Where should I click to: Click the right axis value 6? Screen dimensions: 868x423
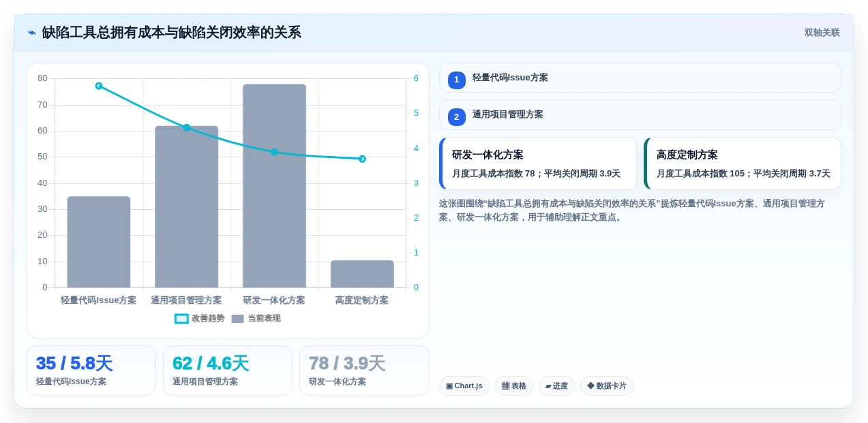[x=416, y=78]
